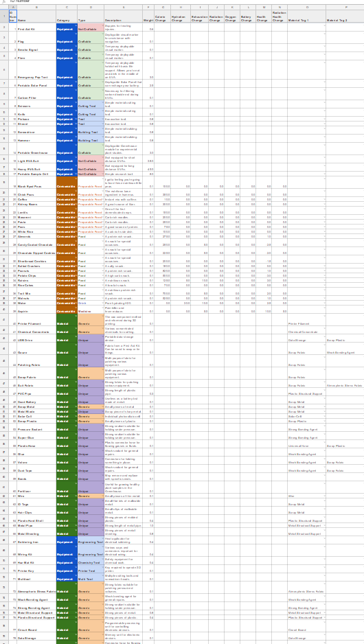The height and width of the screenshot is (644, 364).
Task: Select the 'Universal Hose' material tag cell
Action: coord(306,446)
